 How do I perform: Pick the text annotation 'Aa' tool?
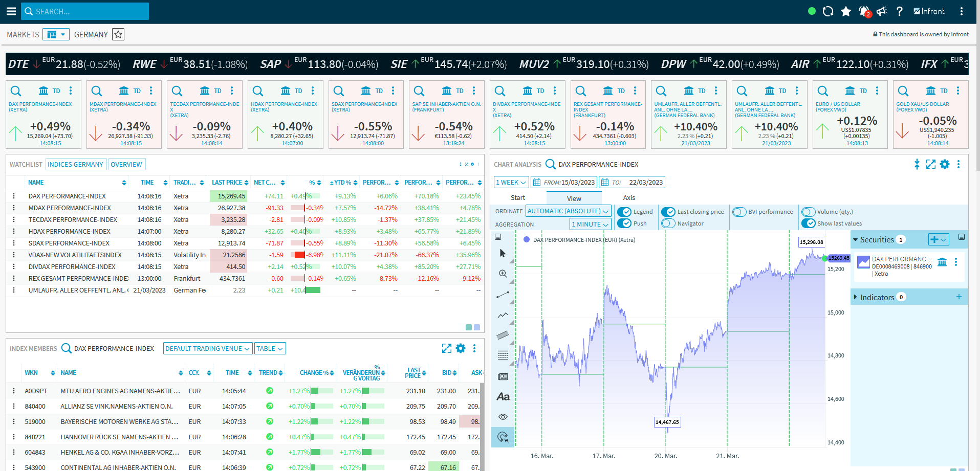click(x=503, y=397)
